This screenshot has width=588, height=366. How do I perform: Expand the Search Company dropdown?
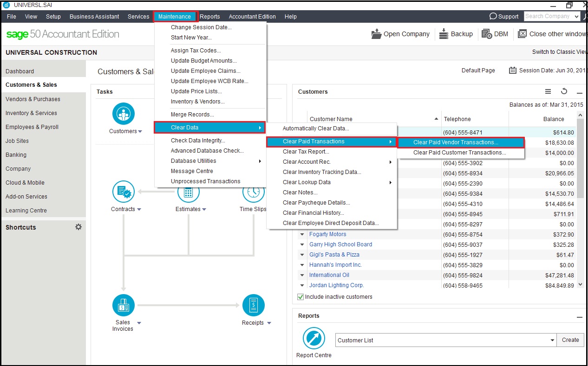[x=576, y=16]
